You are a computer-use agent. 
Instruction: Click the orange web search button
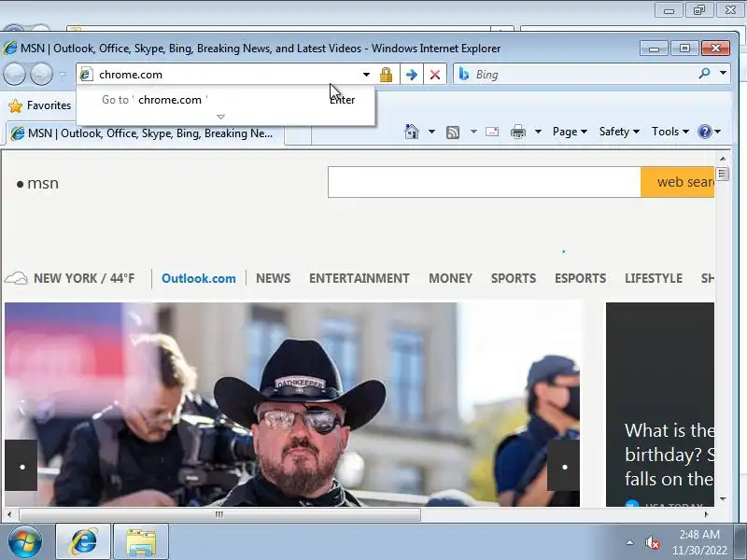point(678,182)
